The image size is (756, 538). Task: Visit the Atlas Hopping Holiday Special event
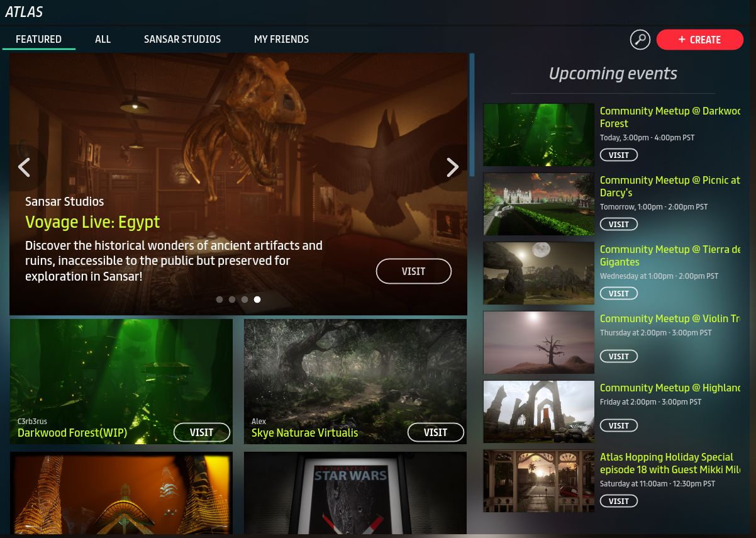tap(618, 501)
